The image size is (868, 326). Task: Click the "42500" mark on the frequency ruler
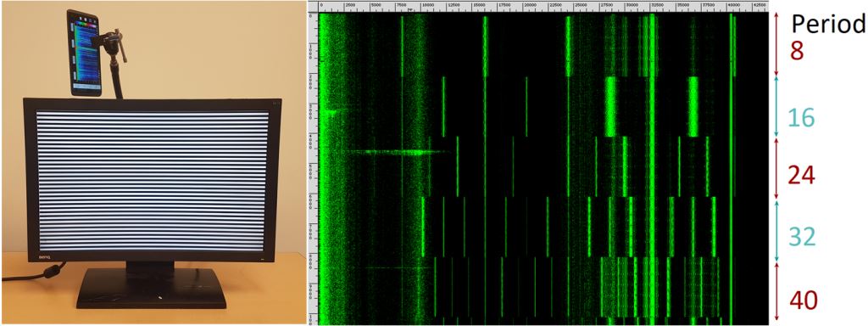759,5
